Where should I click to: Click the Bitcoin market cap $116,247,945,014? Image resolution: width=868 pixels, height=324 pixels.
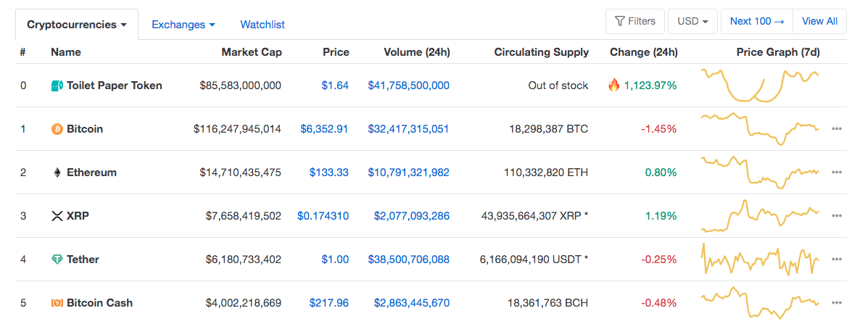coord(237,129)
